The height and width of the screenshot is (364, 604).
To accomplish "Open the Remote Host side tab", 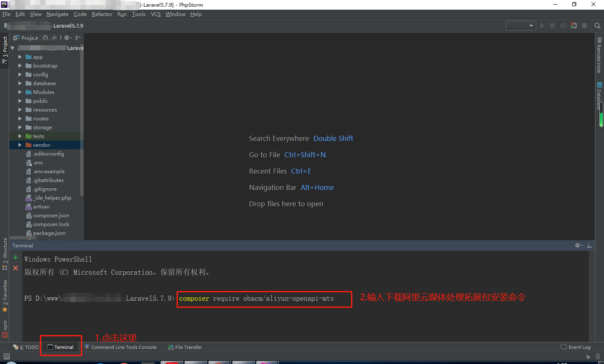I will (599, 55).
